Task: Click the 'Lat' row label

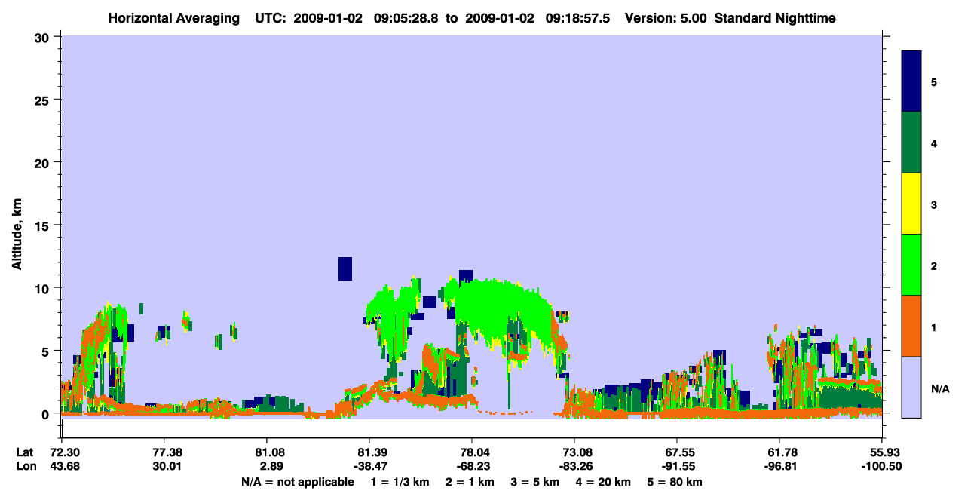Action: pos(24,452)
